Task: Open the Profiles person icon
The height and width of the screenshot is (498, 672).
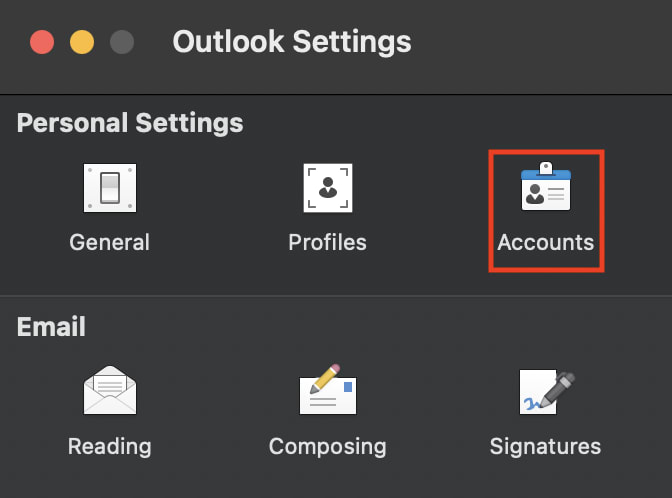Action: pyautogui.click(x=328, y=188)
